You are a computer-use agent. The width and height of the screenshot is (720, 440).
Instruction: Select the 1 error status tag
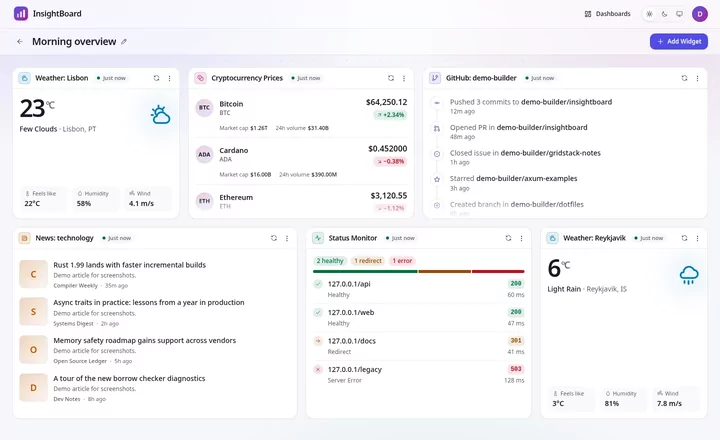click(402, 261)
